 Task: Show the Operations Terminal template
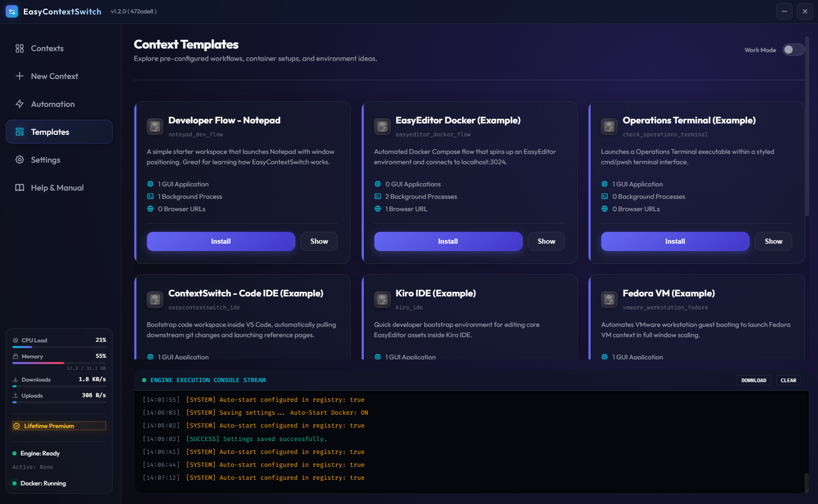pos(773,241)
